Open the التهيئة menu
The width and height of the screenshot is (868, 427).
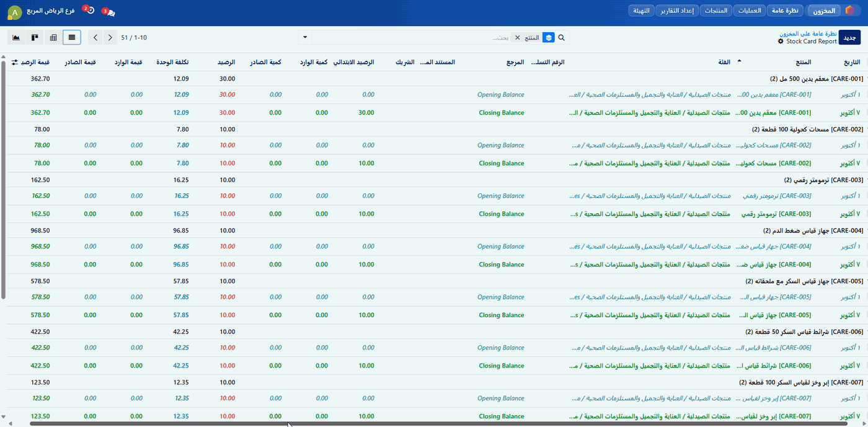click(x=642, y=11)
